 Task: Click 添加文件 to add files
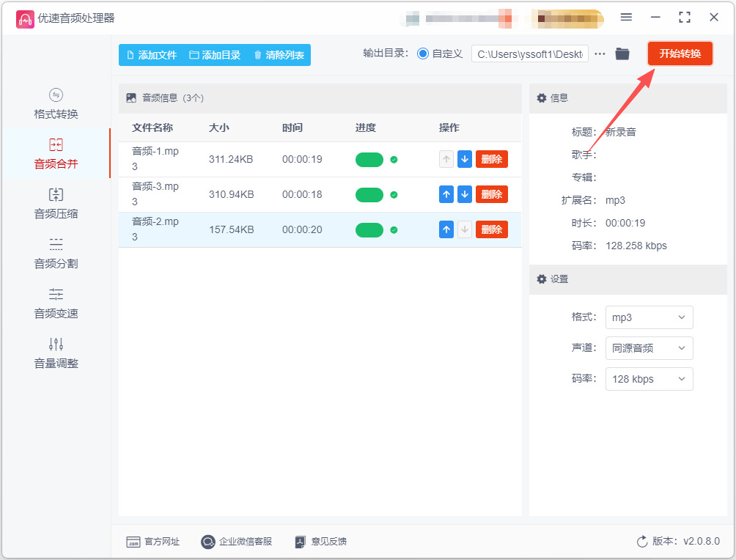pyautogui.click(x=152, y=55)
